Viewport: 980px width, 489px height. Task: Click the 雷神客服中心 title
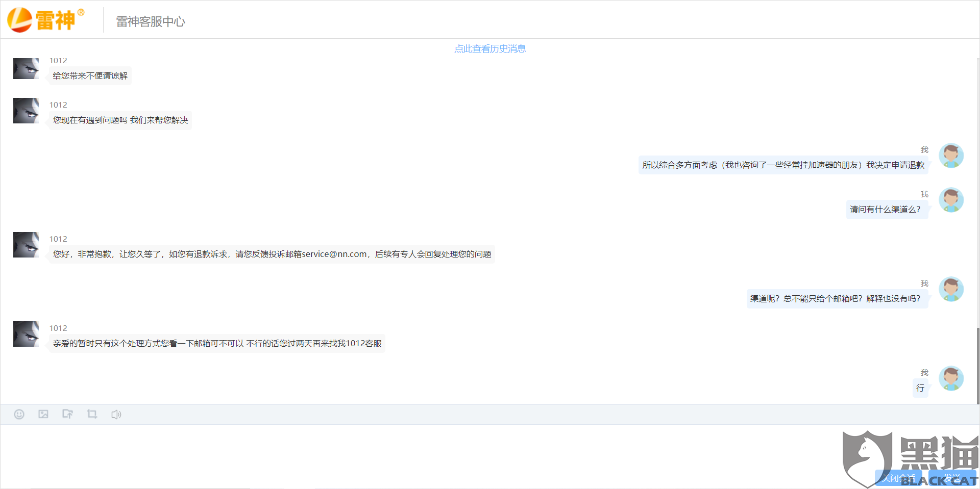(151, 21)
